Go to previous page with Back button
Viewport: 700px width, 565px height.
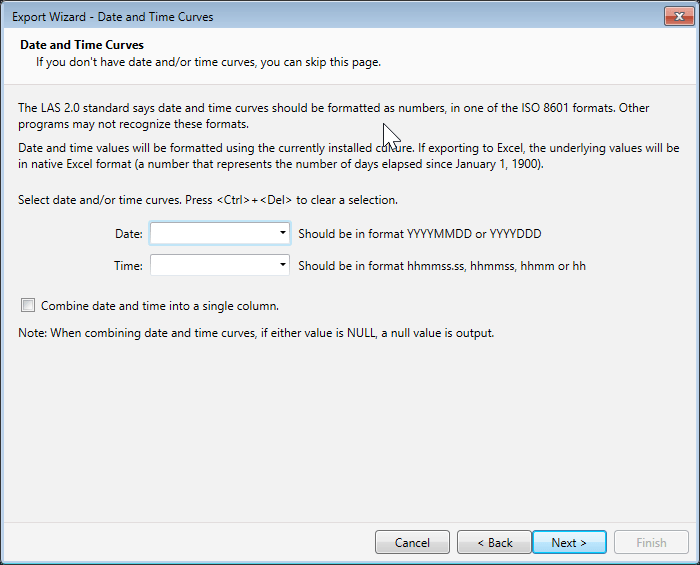pyautogui.click(x=494, y=542)
